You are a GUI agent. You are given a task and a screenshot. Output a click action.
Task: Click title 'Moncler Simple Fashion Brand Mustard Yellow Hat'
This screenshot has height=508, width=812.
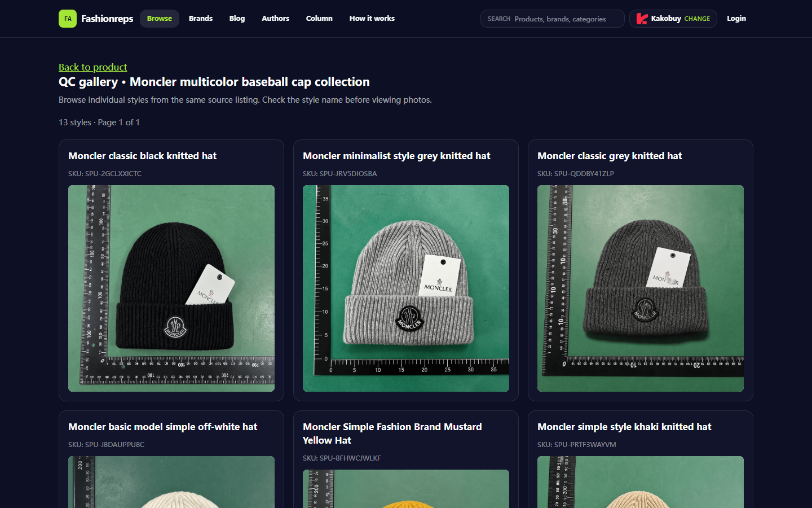coord(392,433)
